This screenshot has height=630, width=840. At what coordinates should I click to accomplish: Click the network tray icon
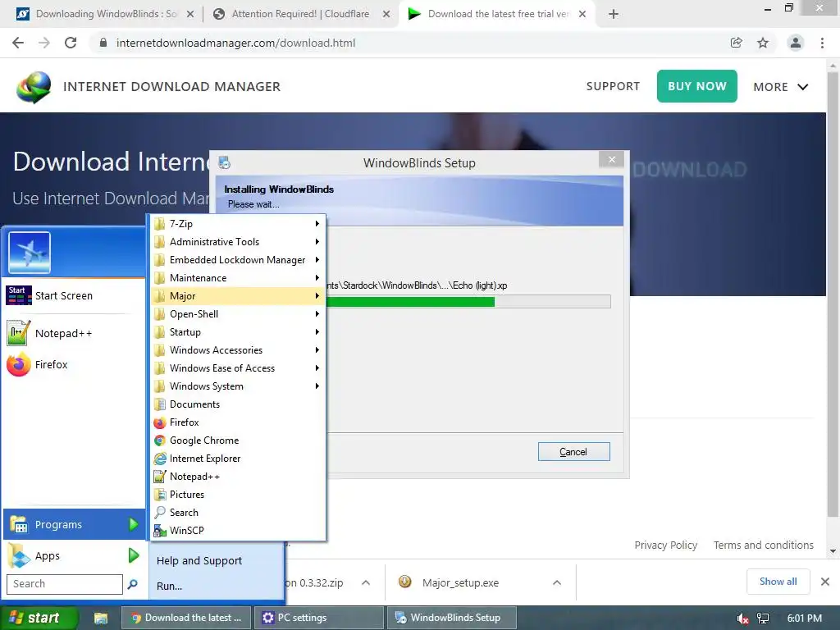click(x=763, y=619)
